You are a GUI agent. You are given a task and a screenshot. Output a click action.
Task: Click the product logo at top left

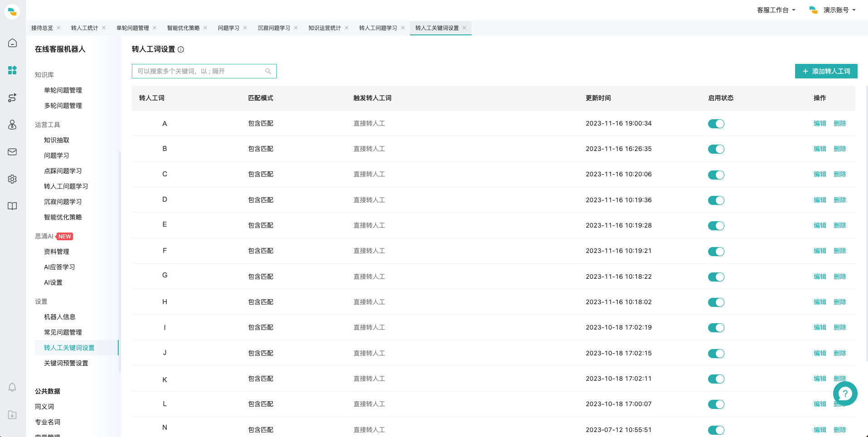[x=12, y=11]
